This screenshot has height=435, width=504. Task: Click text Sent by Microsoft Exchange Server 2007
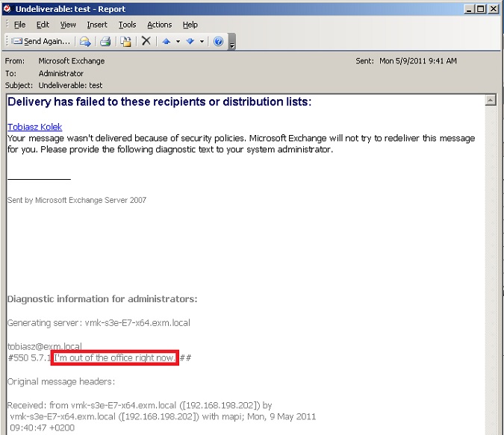pyautogui.click(x=77, y=200)
